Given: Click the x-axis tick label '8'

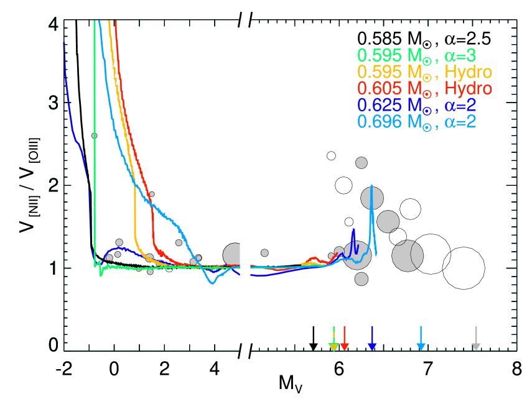Looking at the screenshot, I should pos(516,369).
